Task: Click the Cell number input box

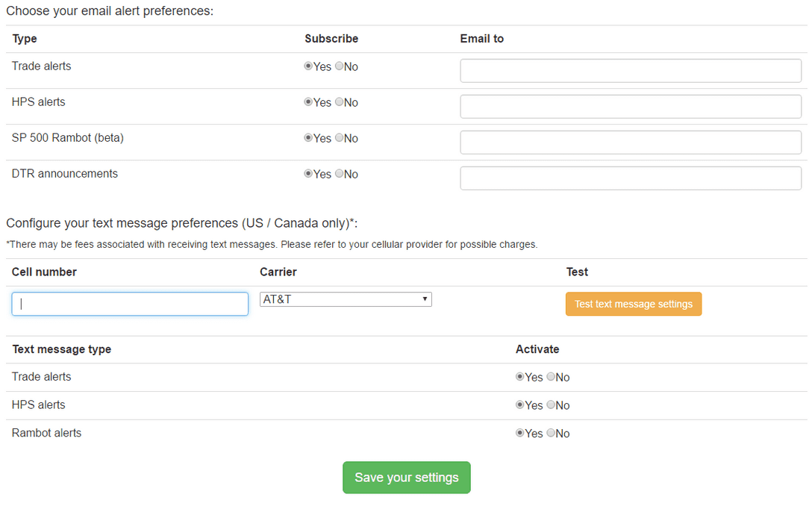Action: [x=130, y=304]
